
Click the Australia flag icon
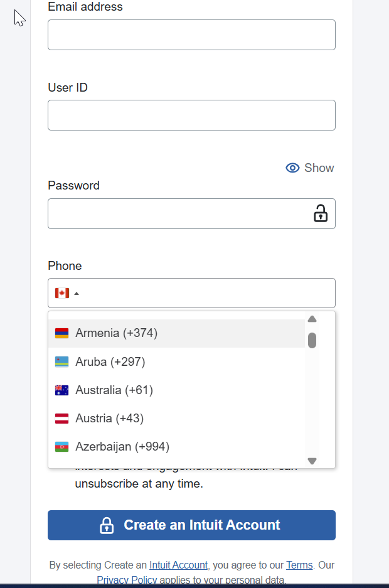pyautogui.click(x=61, y=390)
